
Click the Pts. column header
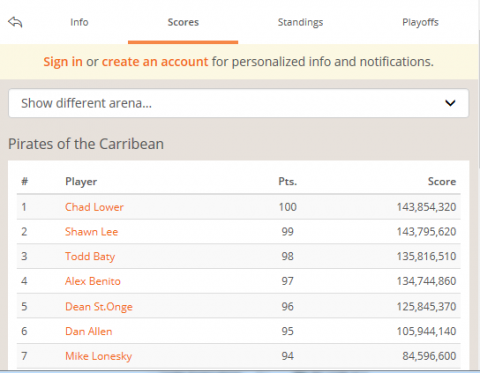pos(288,181)
